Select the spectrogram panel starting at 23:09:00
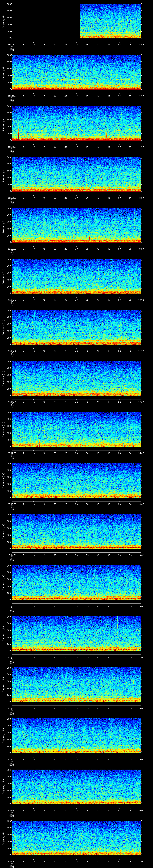The width and height of the screenshot is (153, 868). click(77, 276)
